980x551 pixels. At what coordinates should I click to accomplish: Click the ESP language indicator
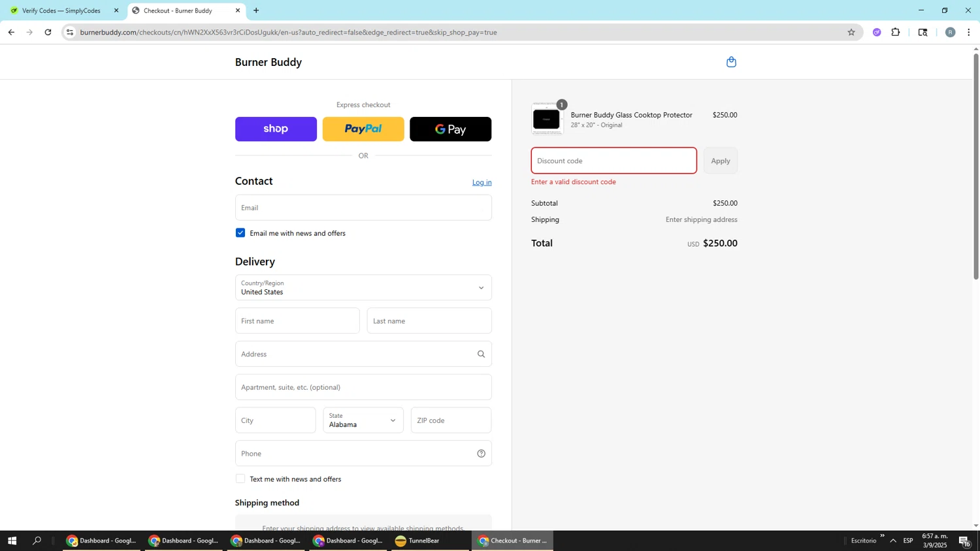[x=908, y=541]
